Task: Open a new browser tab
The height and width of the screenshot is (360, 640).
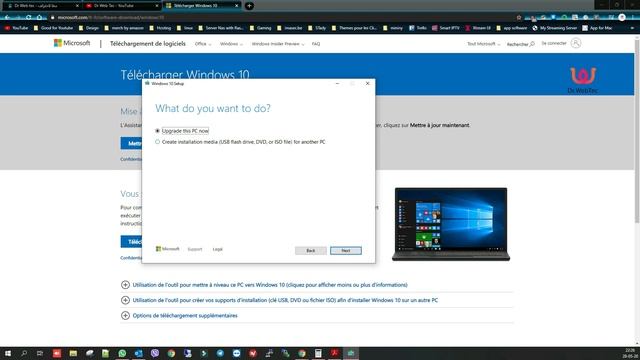Action: coord(249,6)
